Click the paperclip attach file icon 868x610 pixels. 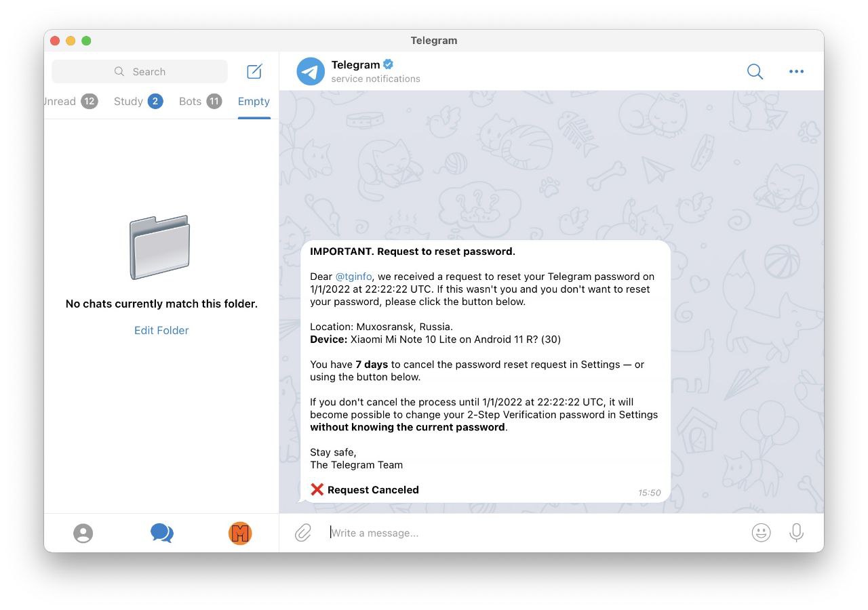click(x=302, y=533)
